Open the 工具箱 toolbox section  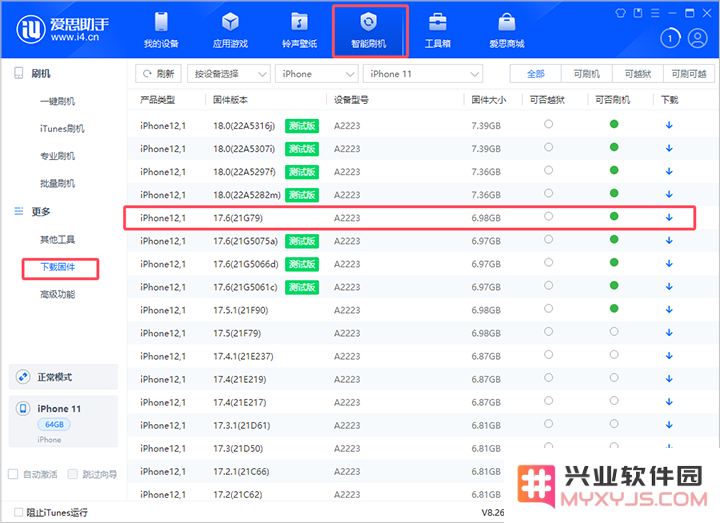pos(438,30)
